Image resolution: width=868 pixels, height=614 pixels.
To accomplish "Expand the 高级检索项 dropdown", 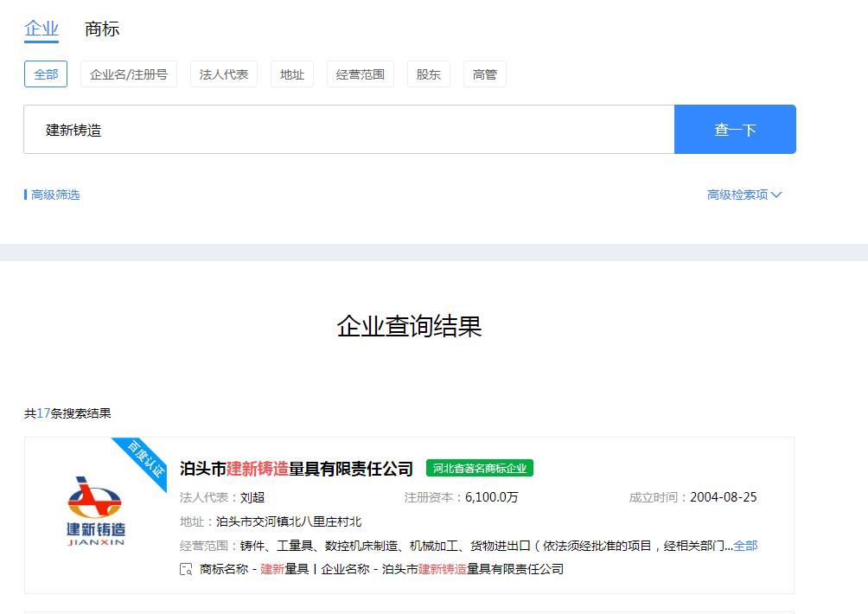I will tap(744, 195).
